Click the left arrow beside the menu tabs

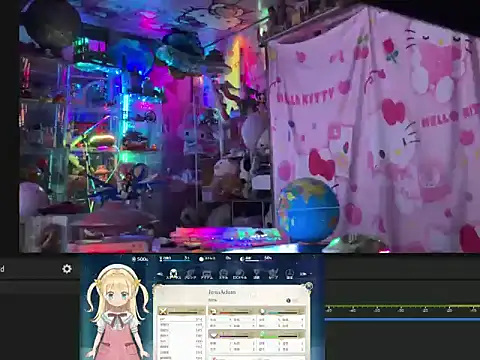click(159, 274)
